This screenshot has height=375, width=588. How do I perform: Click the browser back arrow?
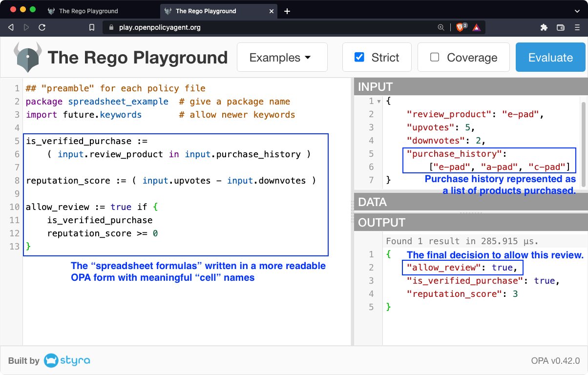point(11,28)
